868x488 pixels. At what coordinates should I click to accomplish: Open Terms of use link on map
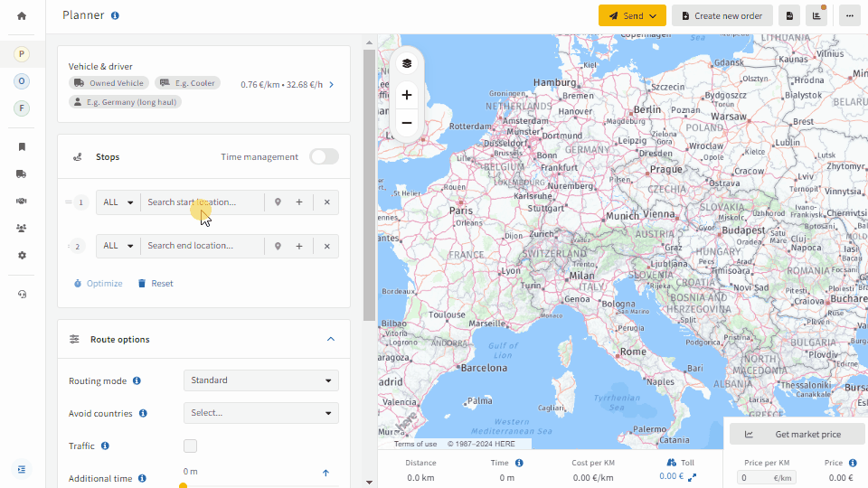coord(415,444)
